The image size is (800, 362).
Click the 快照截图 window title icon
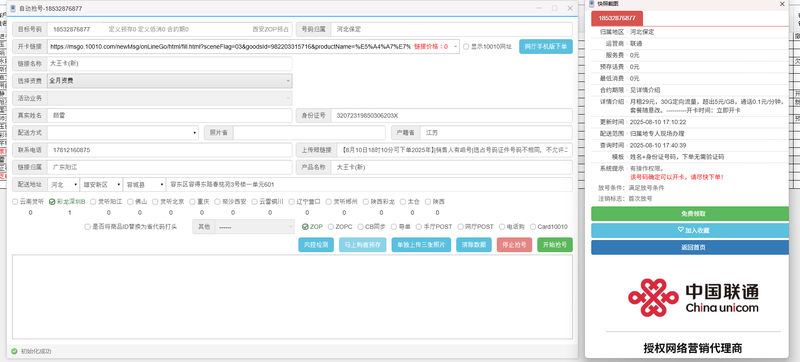point(592,4)
